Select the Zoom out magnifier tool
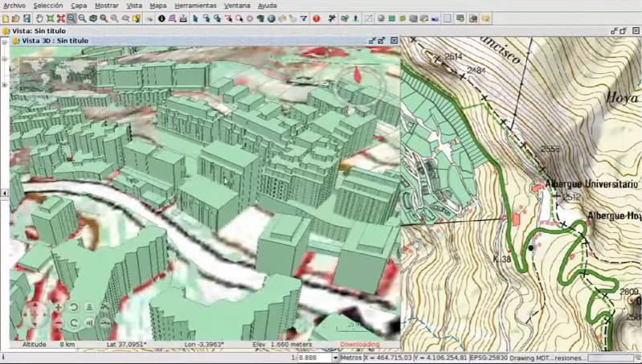Viewport: 642px width, 364px height. coord(83,18)
